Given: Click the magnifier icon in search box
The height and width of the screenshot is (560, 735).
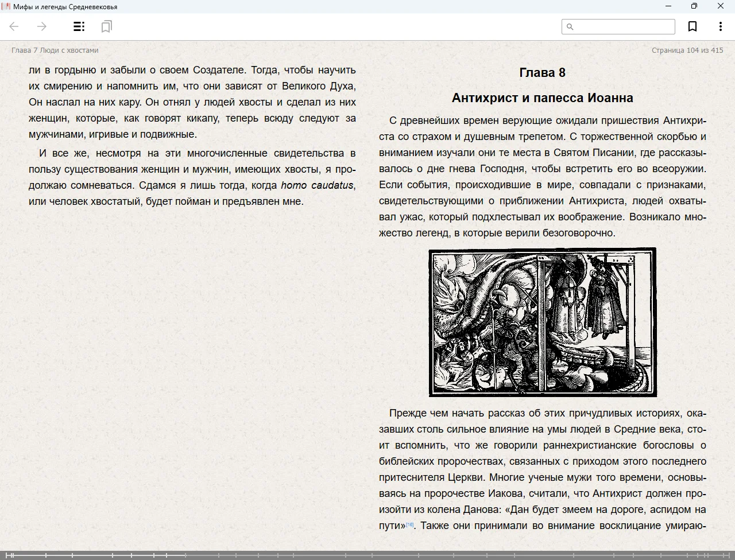Looking at the screenshot, I should click(570, 26).
